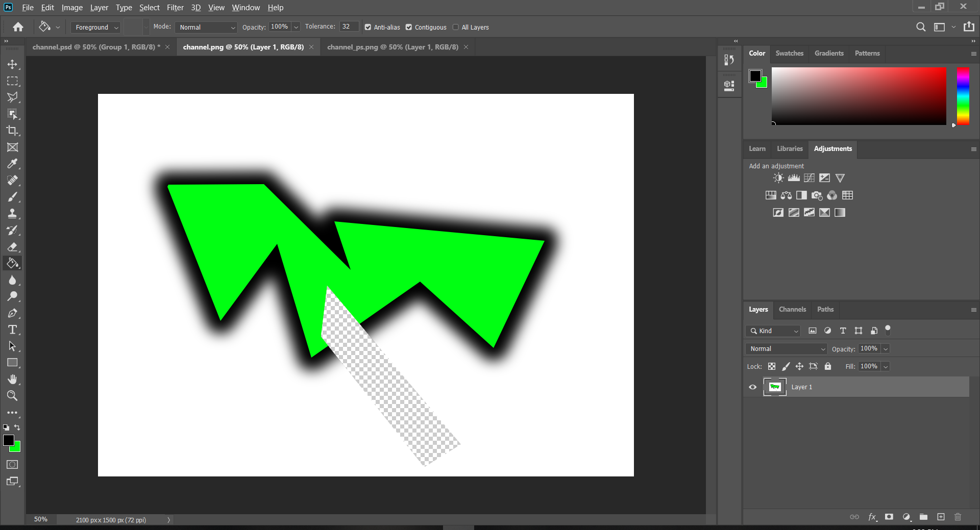This screenshot has width=980, height=530.
Task: Open the Filter menu
Action: pos(175,7)
